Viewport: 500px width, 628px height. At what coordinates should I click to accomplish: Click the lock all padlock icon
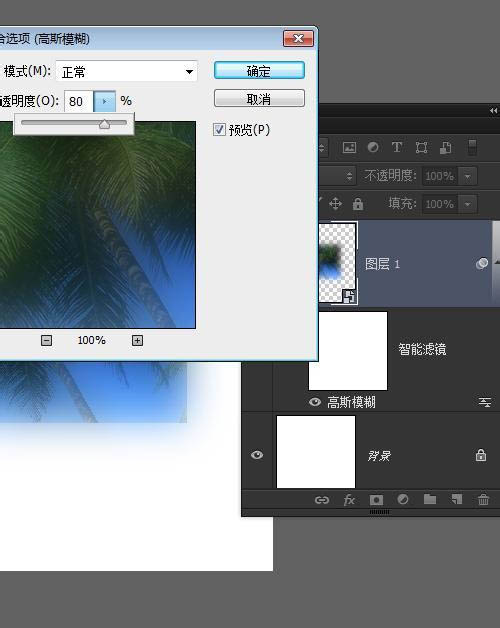[x=358, y=204]
